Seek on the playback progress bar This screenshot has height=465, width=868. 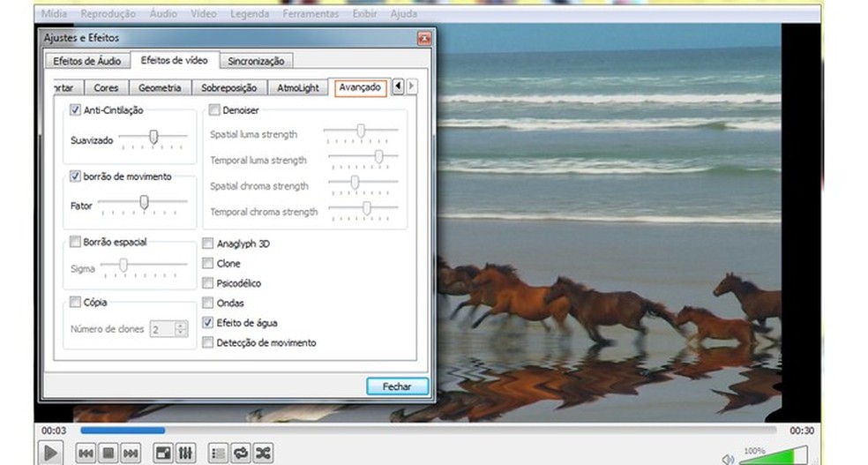click(428, 430)
